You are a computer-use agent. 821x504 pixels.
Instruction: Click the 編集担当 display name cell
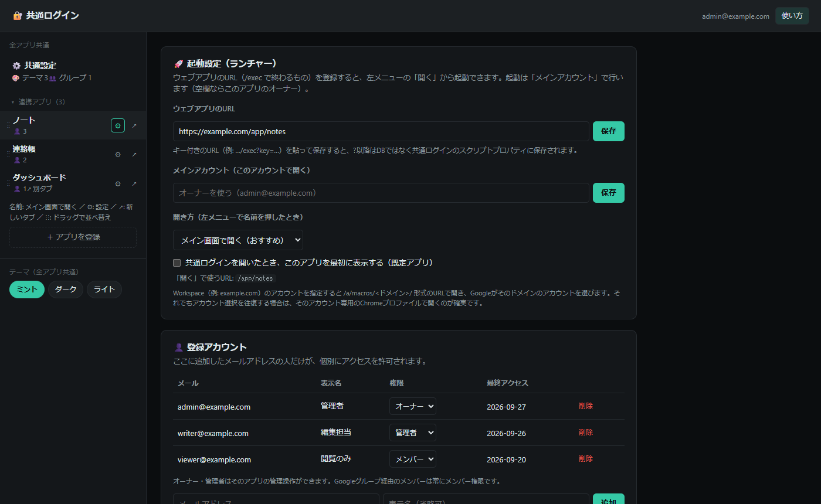click(336, 433)
